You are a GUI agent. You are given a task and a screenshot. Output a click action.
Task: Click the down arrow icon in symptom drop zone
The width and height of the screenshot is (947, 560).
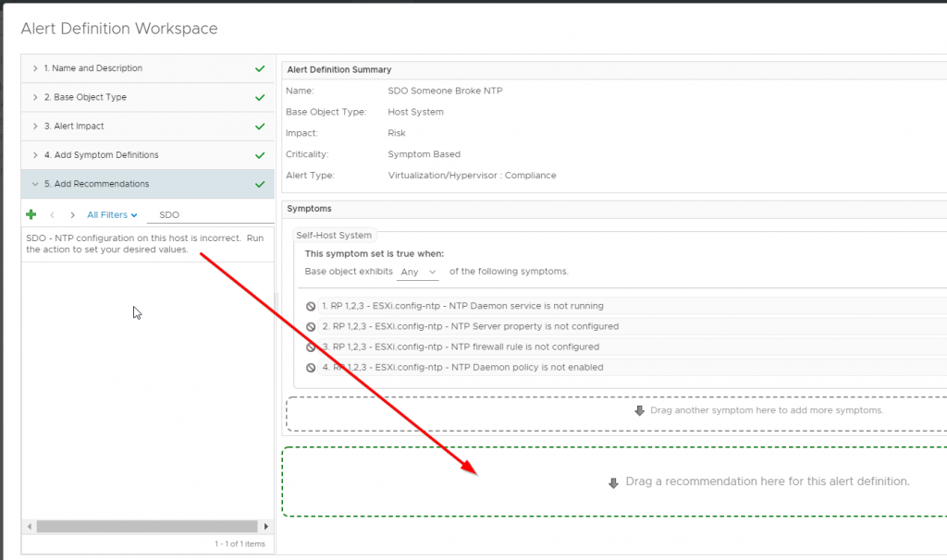point(639,410)
